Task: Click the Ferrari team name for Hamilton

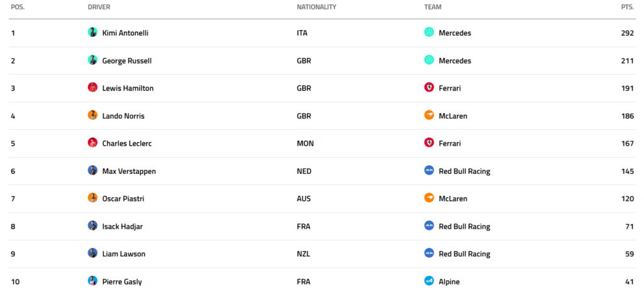Action: pyautogui.click(x=450, y=88)
